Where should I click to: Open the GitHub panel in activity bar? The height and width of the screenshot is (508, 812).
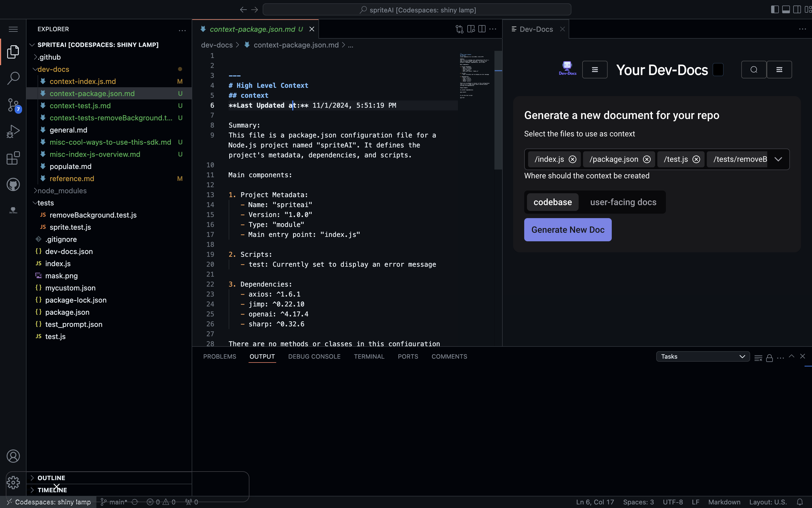pos(13,184)
